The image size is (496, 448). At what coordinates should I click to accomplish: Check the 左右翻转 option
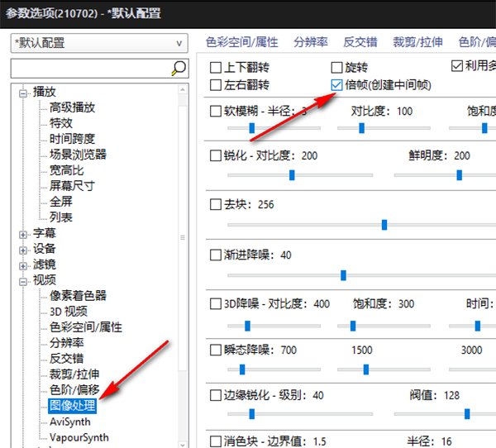click(x=217, y=84)
